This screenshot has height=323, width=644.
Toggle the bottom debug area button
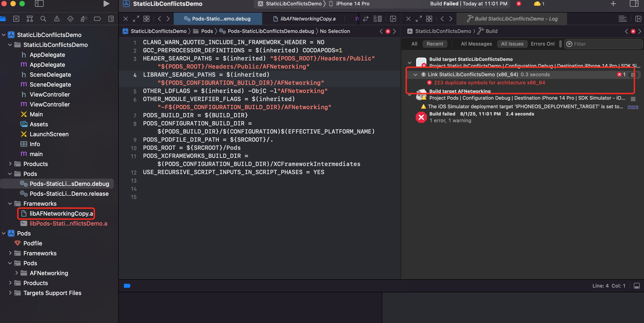637,286
